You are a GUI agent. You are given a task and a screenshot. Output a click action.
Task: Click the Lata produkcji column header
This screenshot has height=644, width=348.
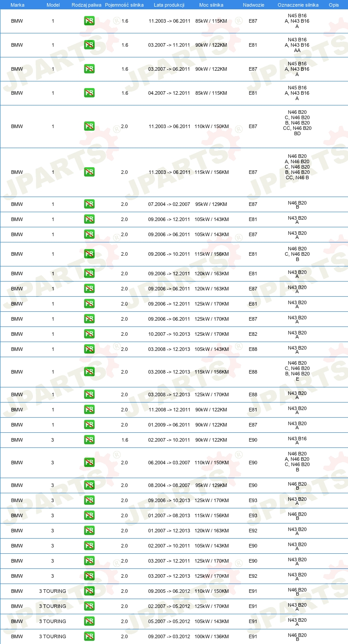pyautogui.click(x=169, y=5)
